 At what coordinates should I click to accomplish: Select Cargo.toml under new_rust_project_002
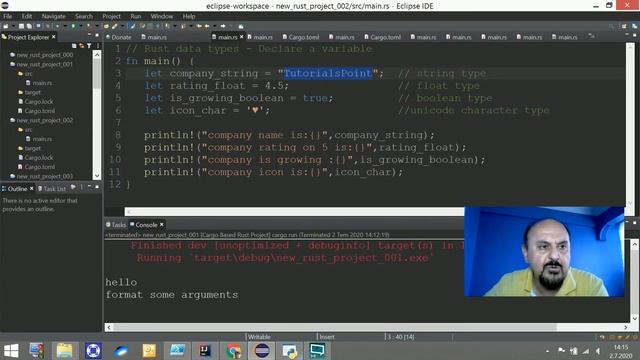(x=40, y=167)
